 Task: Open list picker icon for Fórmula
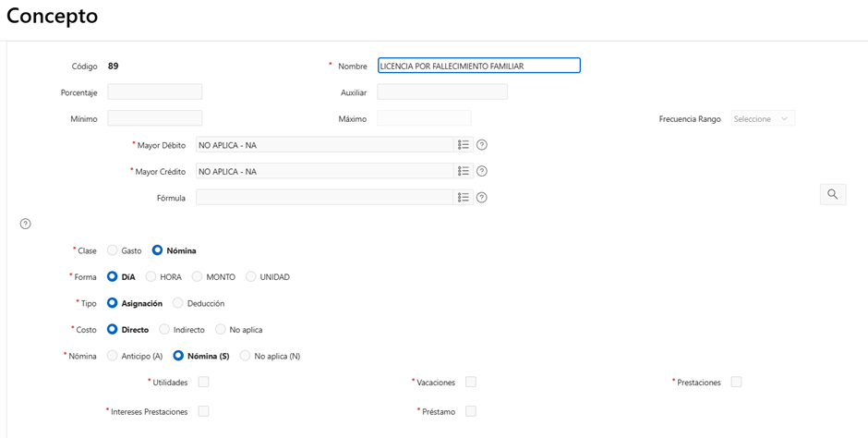pos(464,197)
